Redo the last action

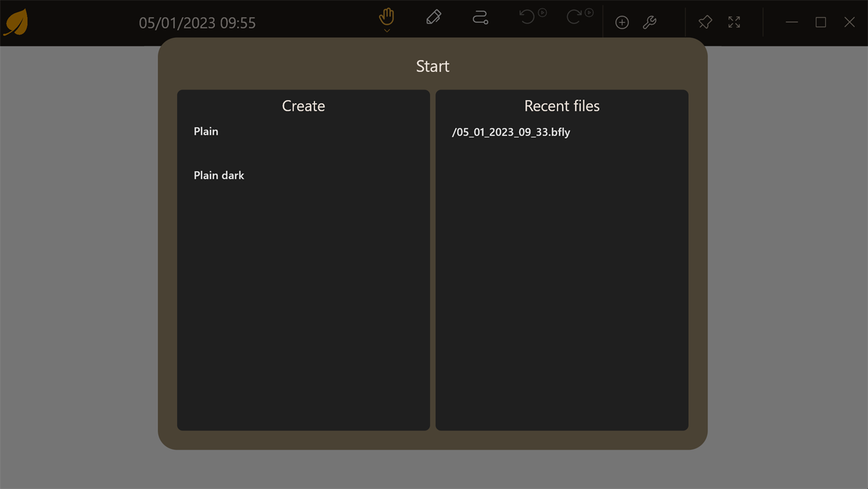(x=572, y=17)
